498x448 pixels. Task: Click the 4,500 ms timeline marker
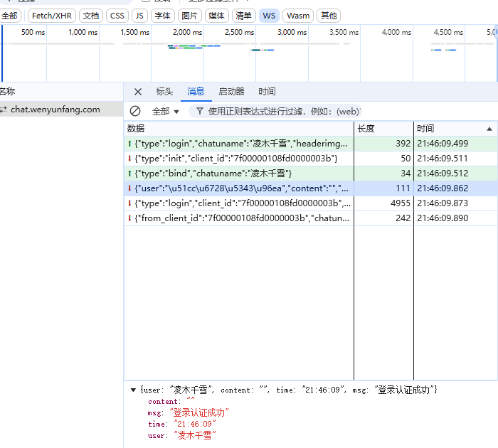448,33
